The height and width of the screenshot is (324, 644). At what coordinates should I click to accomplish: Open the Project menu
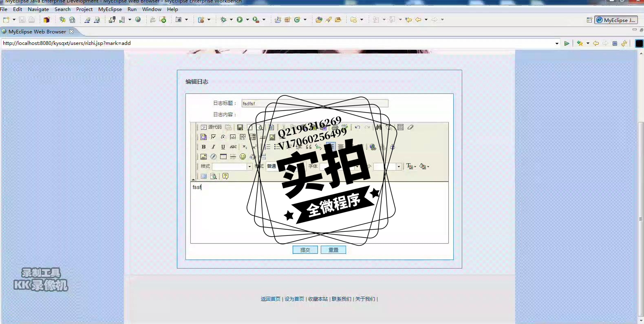pyautogui.click(x=84, y=9)
